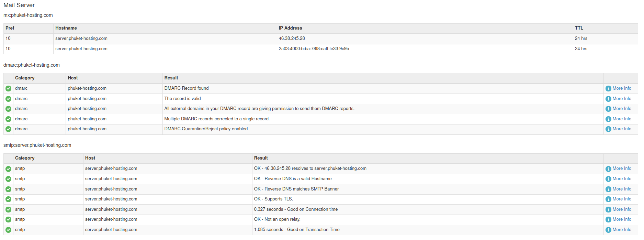Open More Info for 'Good on Connection time'
This screenshot has height=240, width=644.
[622, 209]
